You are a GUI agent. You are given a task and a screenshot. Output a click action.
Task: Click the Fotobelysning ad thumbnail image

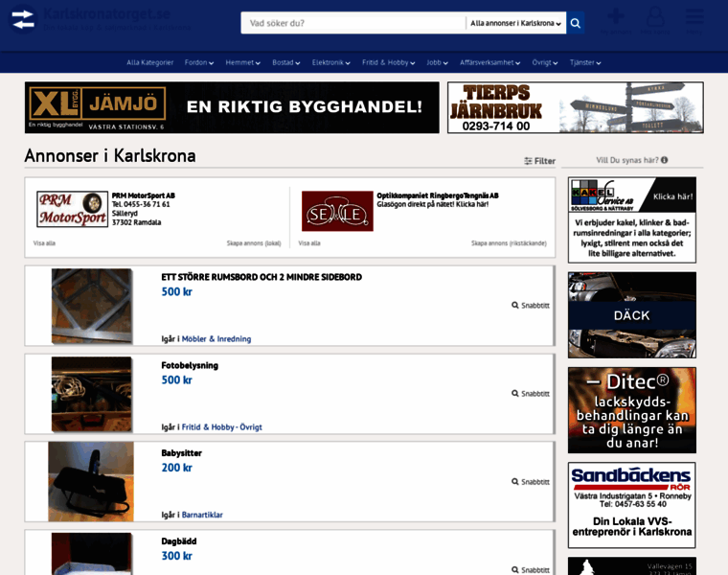click(x=92, y=394)
